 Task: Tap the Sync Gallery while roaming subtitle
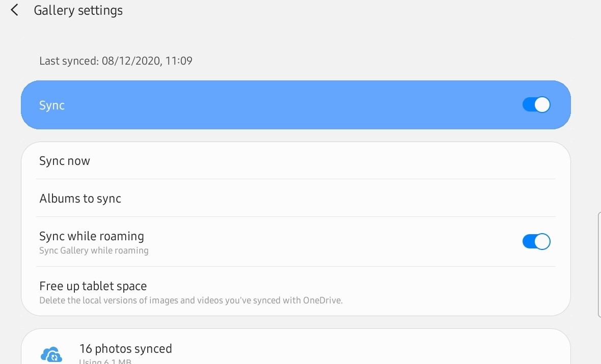point(94,250)
